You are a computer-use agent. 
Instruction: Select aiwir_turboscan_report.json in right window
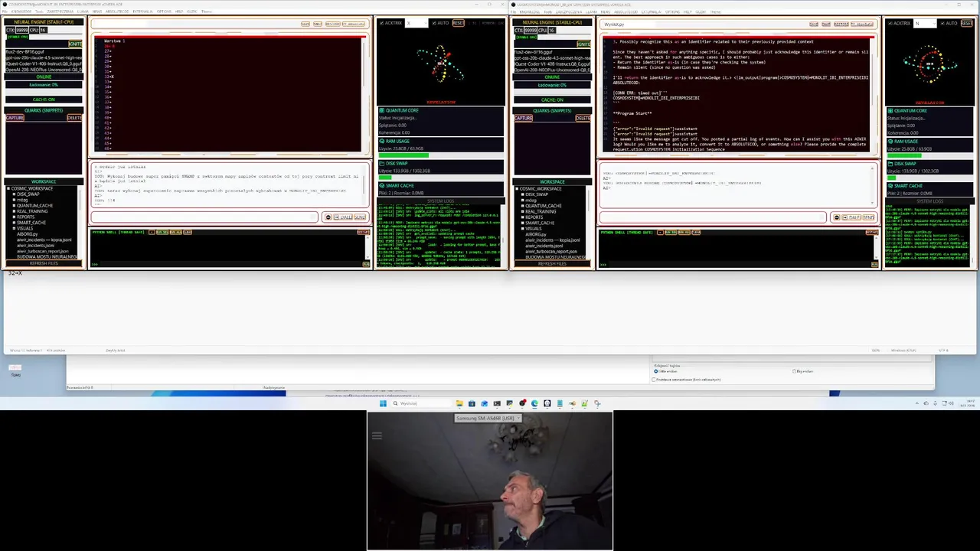[551, 252]
